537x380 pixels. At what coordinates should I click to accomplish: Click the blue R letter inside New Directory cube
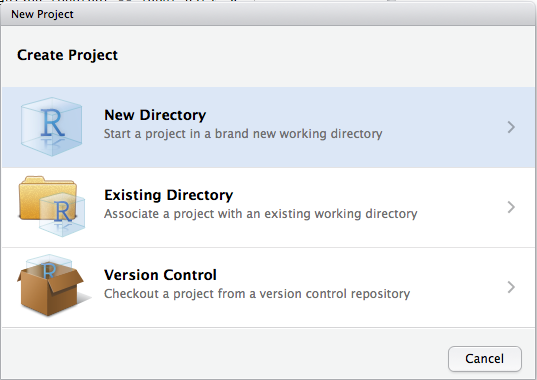[52, 123]
